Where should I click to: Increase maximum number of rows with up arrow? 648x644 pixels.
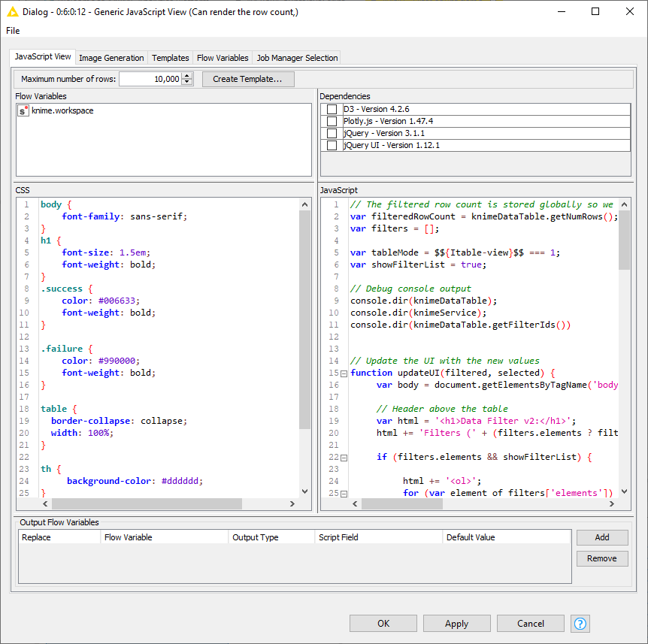pyautogui.click(x=187, y=76)
